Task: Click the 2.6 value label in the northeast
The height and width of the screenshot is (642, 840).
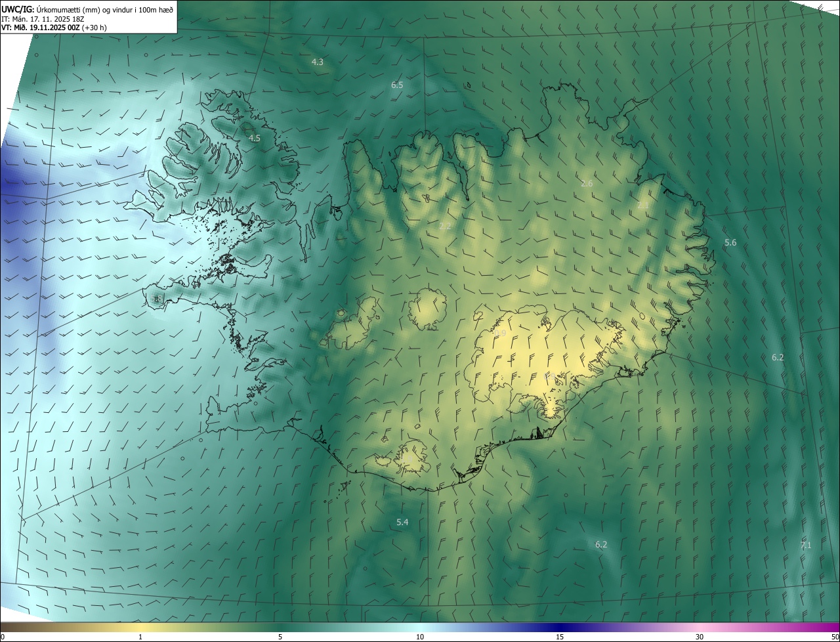Action: click(x=587, y=183)
